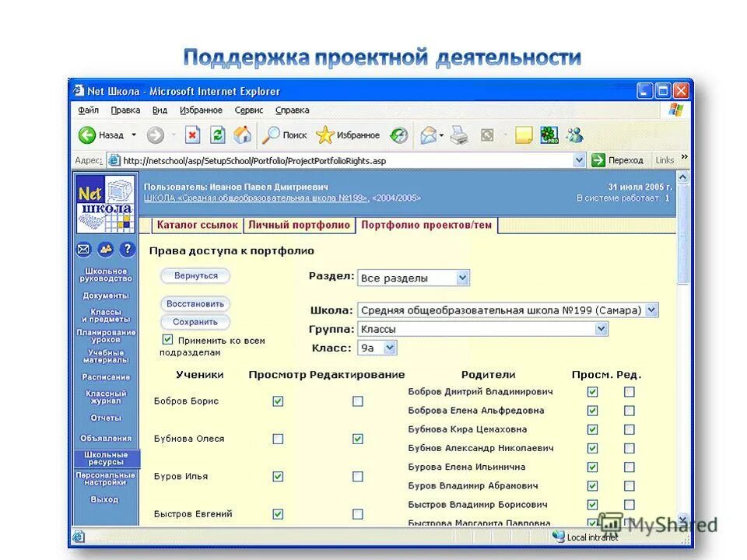Open mail using the envelope icon
This screenshot has height=560, width=747.
coord(82,249)
